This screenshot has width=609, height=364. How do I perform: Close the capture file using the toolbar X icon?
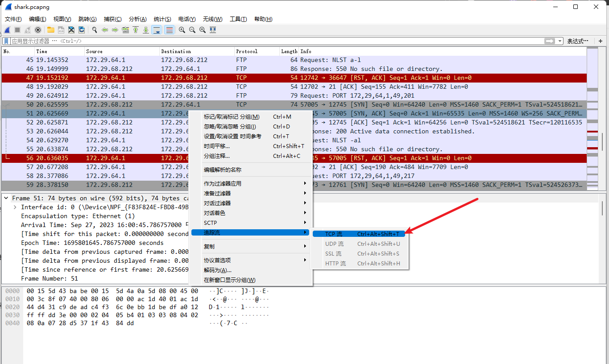click(x=71, y=30)
